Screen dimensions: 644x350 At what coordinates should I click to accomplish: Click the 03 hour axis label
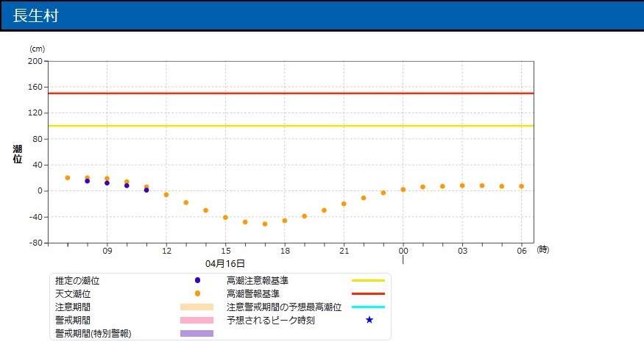462,251
